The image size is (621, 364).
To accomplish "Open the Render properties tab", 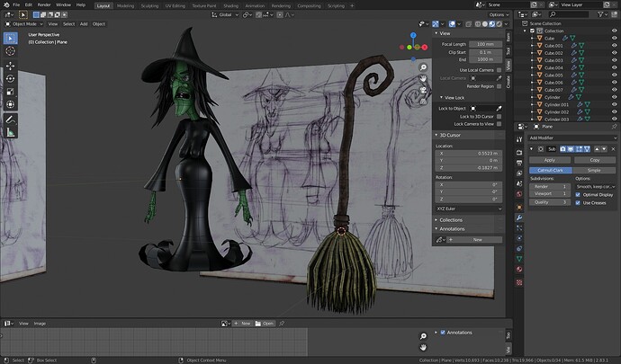I will pyautogui.click(x=519, y=152).
